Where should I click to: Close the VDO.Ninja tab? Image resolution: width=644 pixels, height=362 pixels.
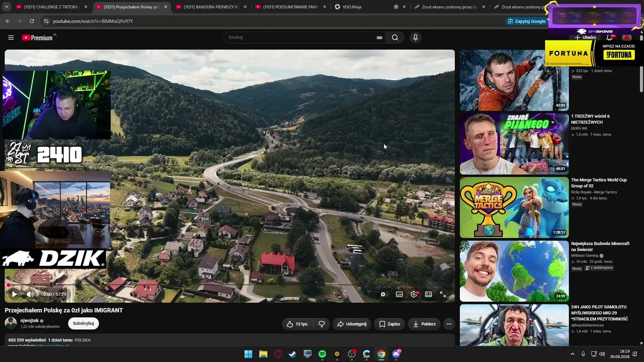404,7
